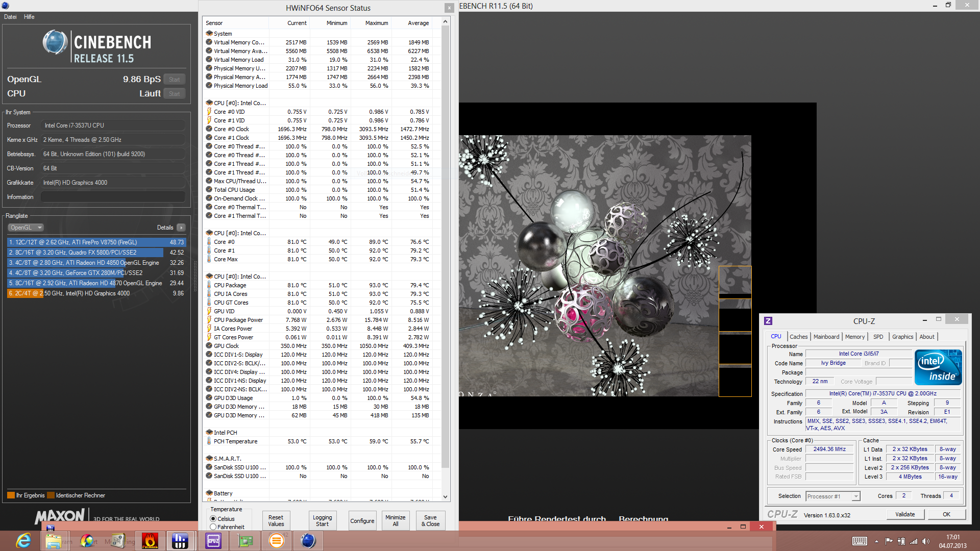980x551 pixels.
Task: Open the OpenGL ranking dropdown
Action: (26, 228)
